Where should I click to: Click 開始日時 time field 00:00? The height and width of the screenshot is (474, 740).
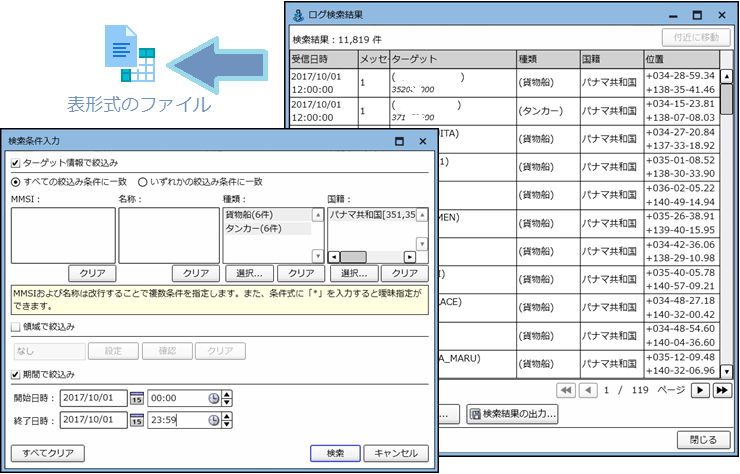177,398
